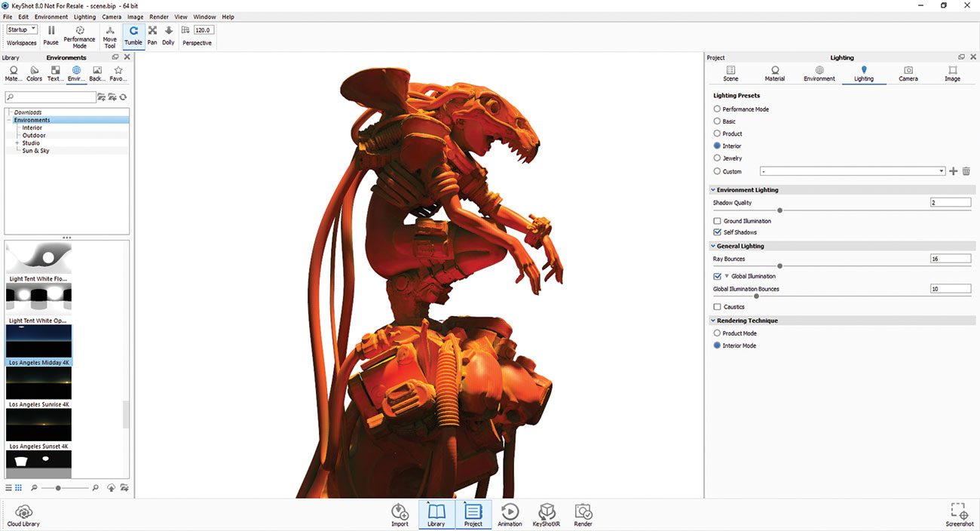Image resolution: width=980 pixels, height=531 pixels.
Task: Select the Dolly camera tool
Action: pyautogui.click(x=168, y=35)
